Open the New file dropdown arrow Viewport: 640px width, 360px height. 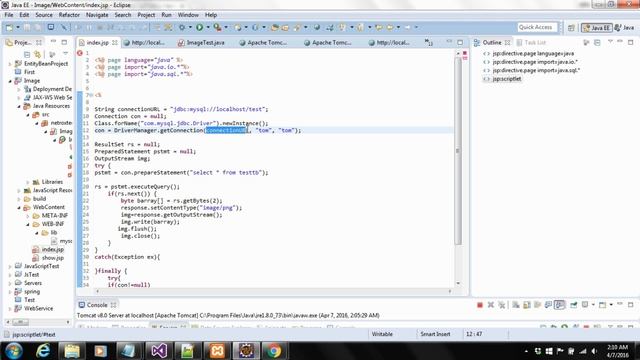tap(18, 27)
